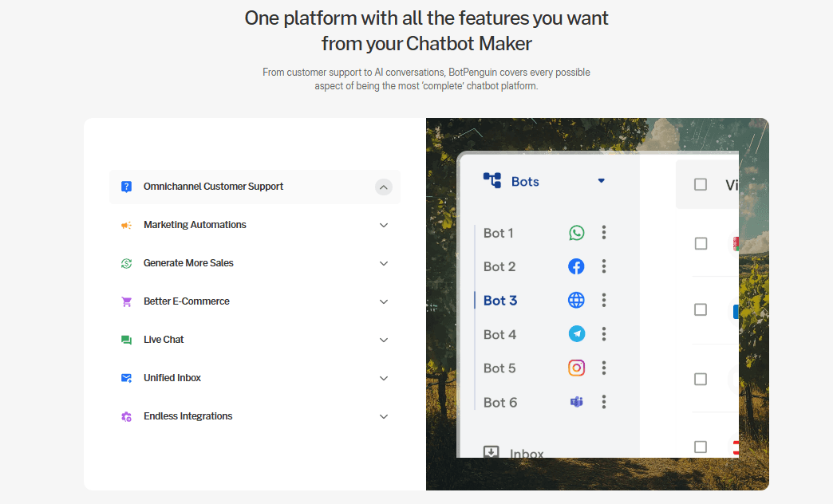Click the Telegram icon beside Bot 4
This screenshot has height=504, width=833.
click(576, 334)
